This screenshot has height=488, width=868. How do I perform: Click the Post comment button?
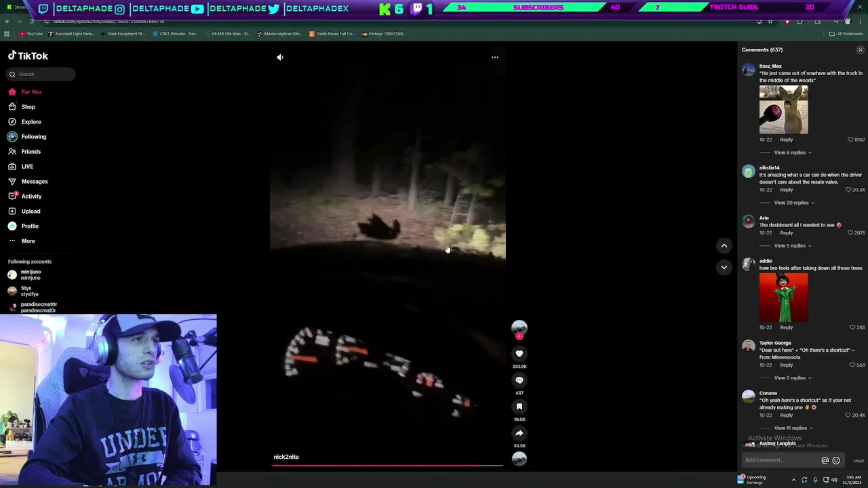pos(859,460)
